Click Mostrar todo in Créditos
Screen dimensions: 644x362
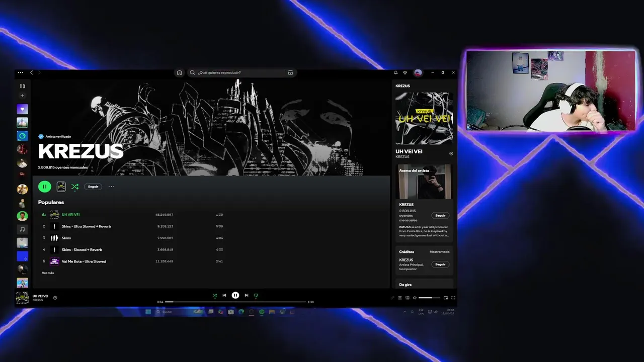click(x=439, y=252)
